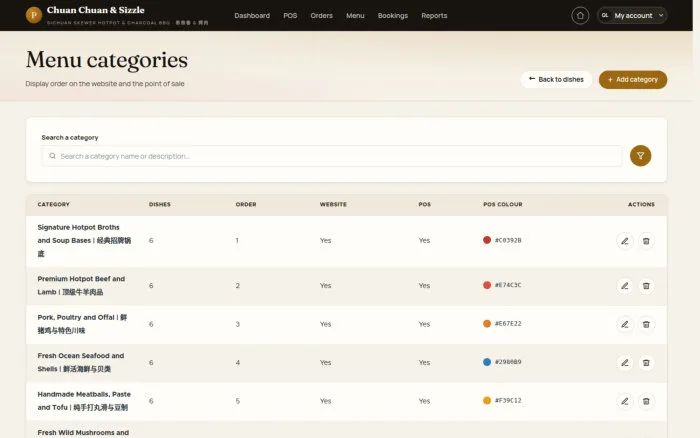Edit Fresh Ocean Seafood and Shells category
This screenshot has width=700, height=438.
(x=625, y=363)
